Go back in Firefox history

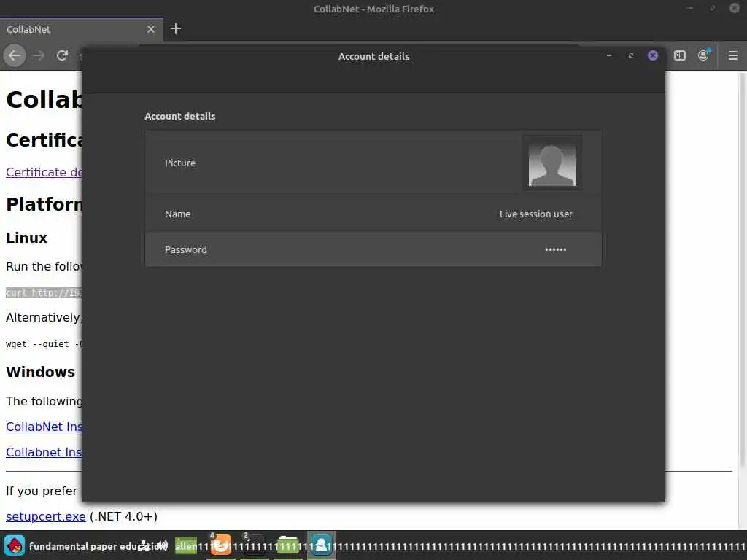click(15, 55)
